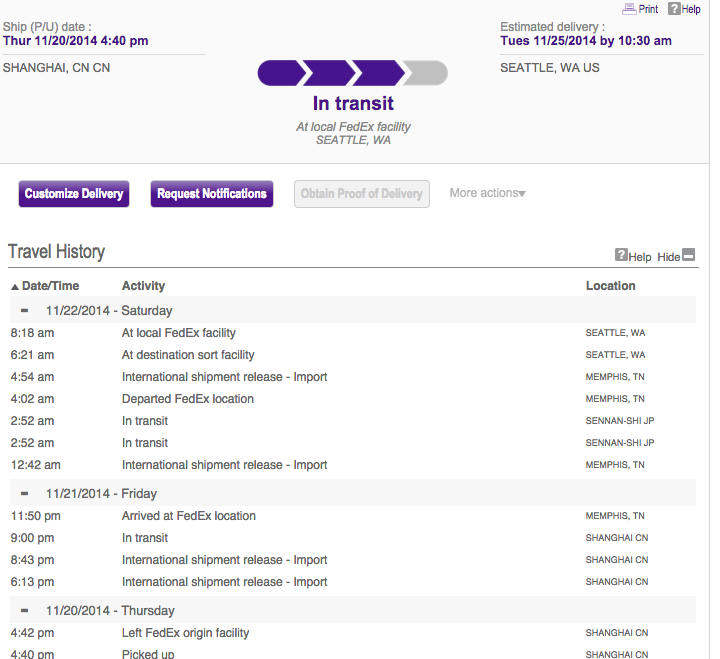Select the At destination sort facility entry
Screen dimensions: 720x659
(353, 355)
